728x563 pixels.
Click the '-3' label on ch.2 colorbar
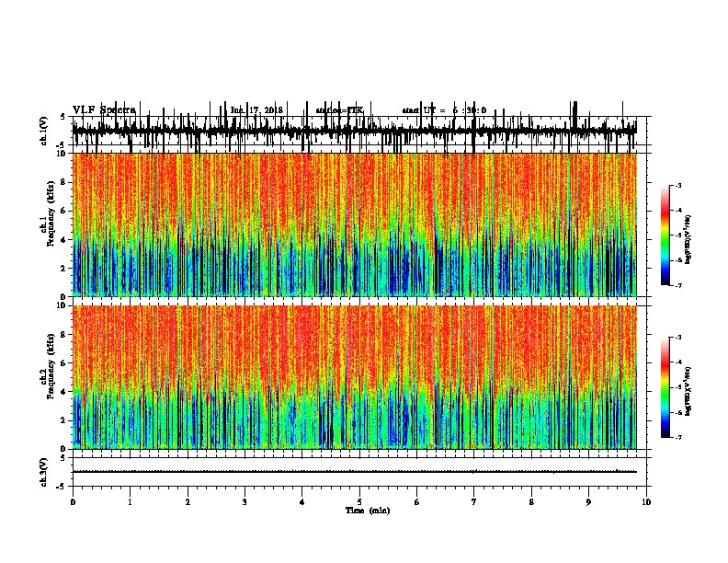click(x=678, y=338)
